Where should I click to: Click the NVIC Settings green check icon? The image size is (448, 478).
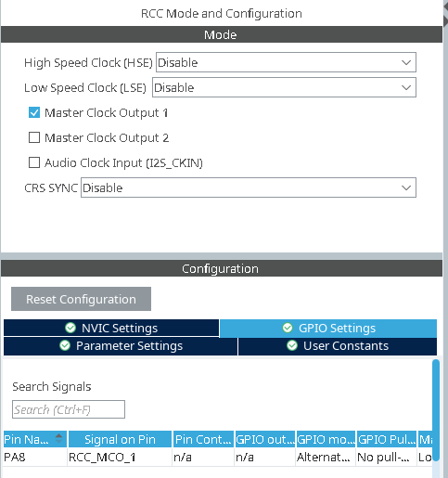click(x=70, y=328)
